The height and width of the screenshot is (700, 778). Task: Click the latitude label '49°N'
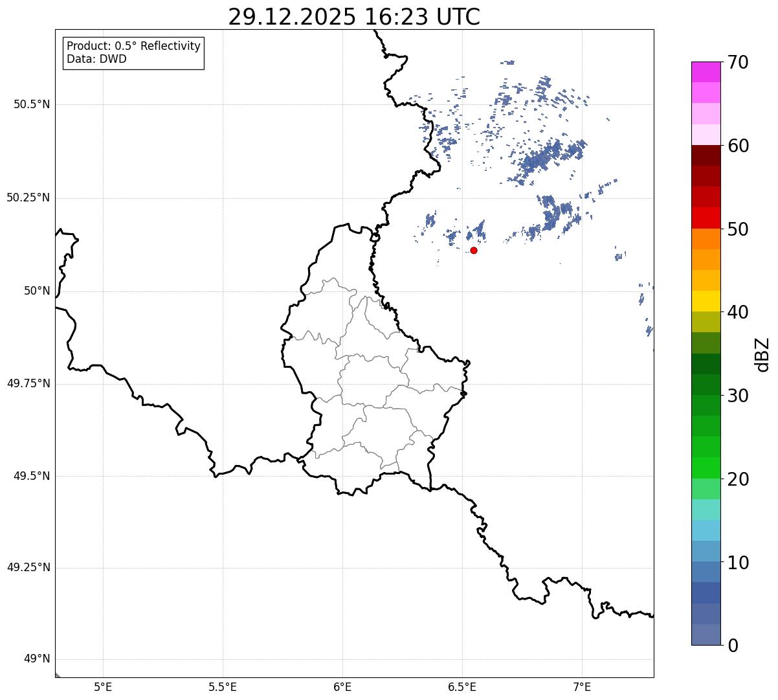(37, 659)
